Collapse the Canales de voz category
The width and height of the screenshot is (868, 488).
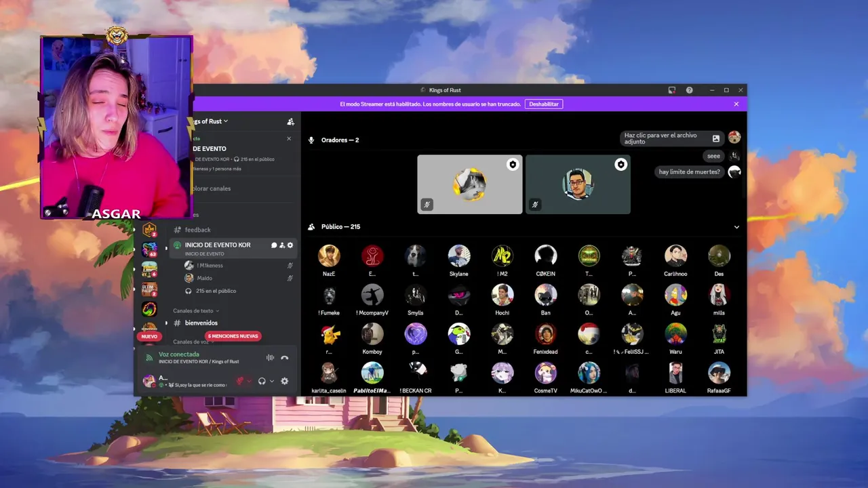click(x=193, y=342)
